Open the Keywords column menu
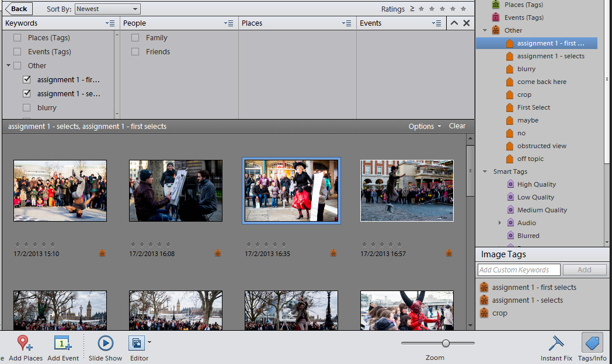Screen dimensions: 612x364 (x=110, y=23)
